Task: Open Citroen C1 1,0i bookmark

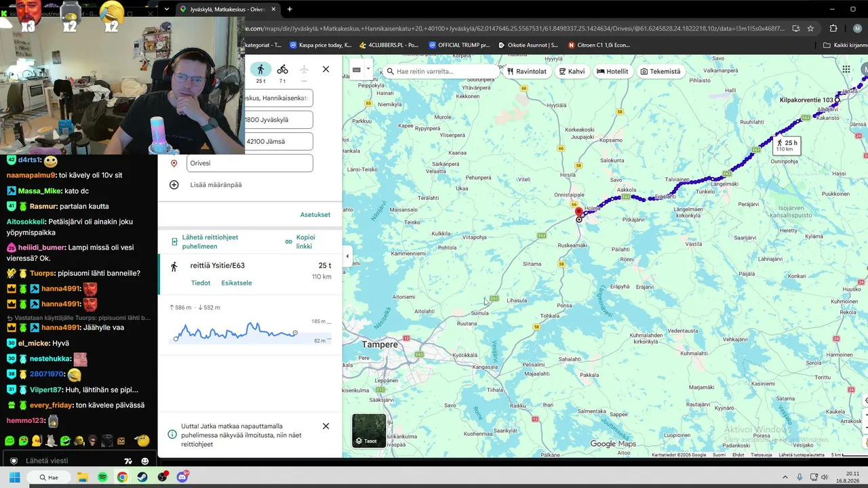Action: tap(599, 45)
